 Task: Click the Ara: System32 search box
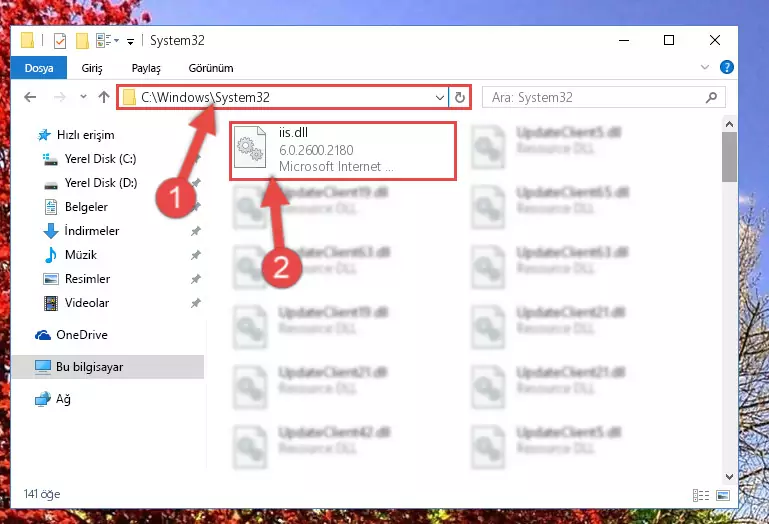pos(603,97)
